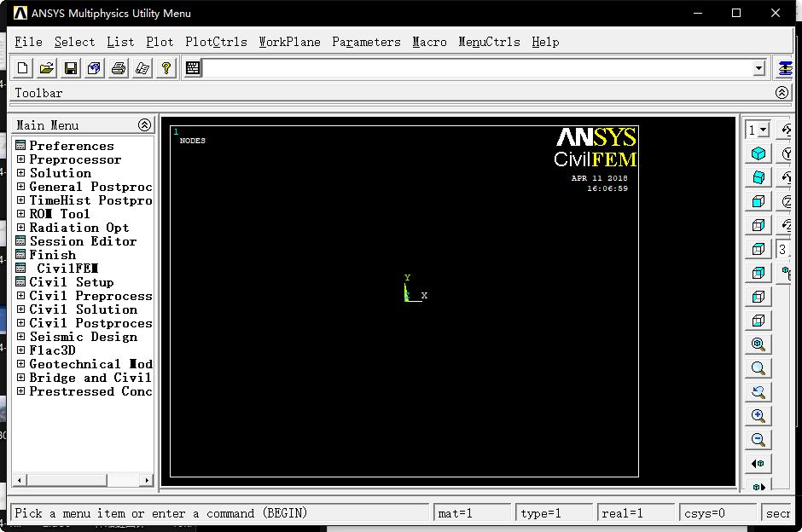Expand ROM Tool node

[x=20, y=214]
